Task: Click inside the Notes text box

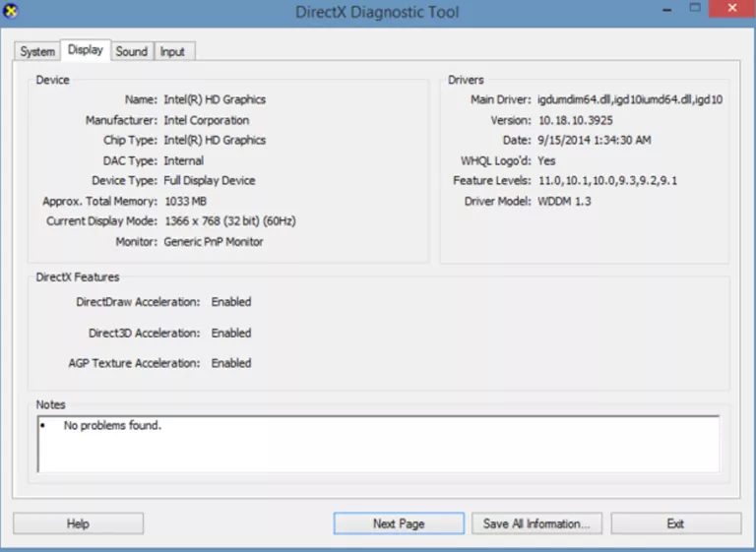Action: click(378, 444)
